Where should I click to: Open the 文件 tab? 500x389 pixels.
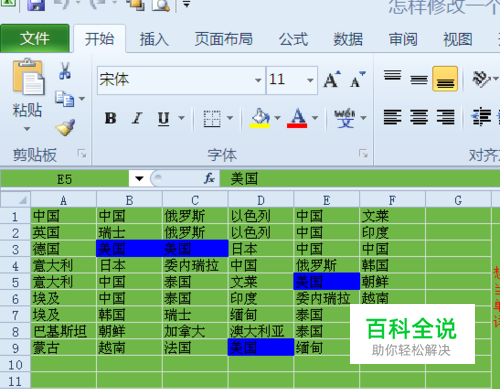[x=35, y=38]
